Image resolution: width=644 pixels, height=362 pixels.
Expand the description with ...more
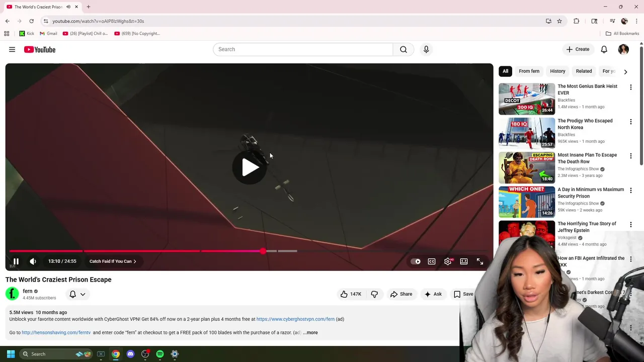310,332
